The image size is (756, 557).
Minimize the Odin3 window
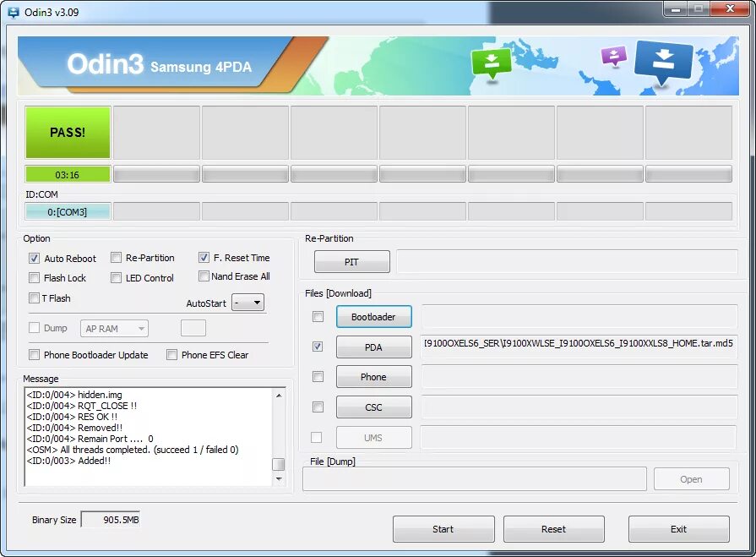(x=676, y=8)
